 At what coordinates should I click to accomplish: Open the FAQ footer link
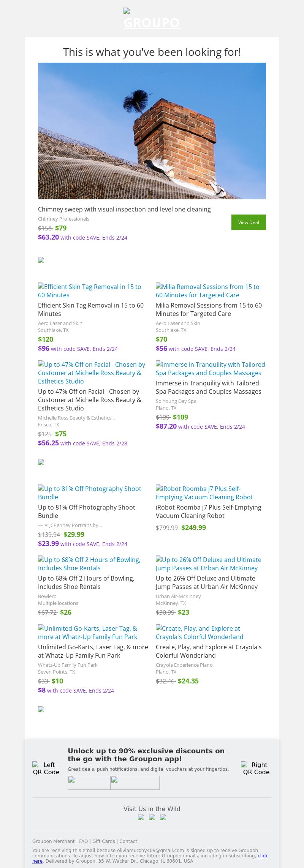[83, 841]
